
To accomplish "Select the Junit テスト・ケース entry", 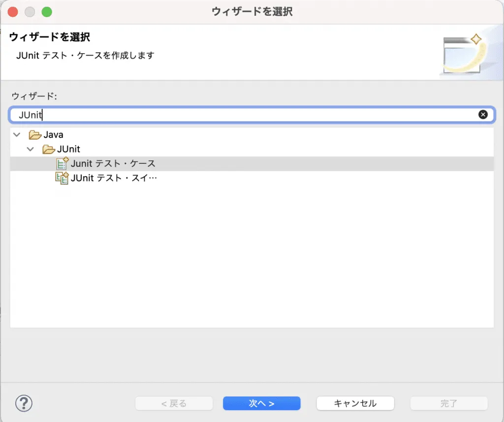I will click(x=252, y=163).
